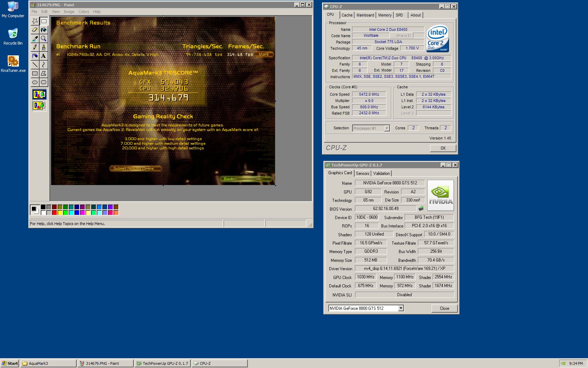The image size is (588, 368).
Task: Open the About tab in CPU-Z
Action: click(415, 15)
